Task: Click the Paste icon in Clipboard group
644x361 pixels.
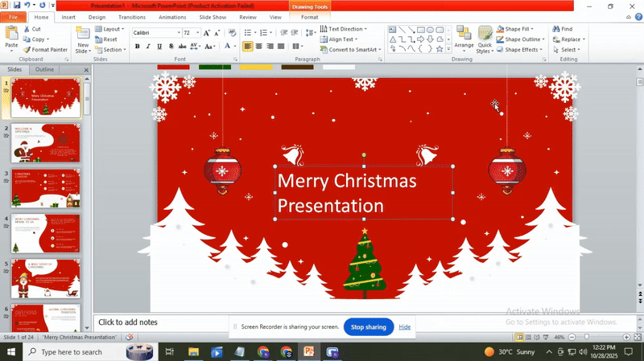Action: 11,34
